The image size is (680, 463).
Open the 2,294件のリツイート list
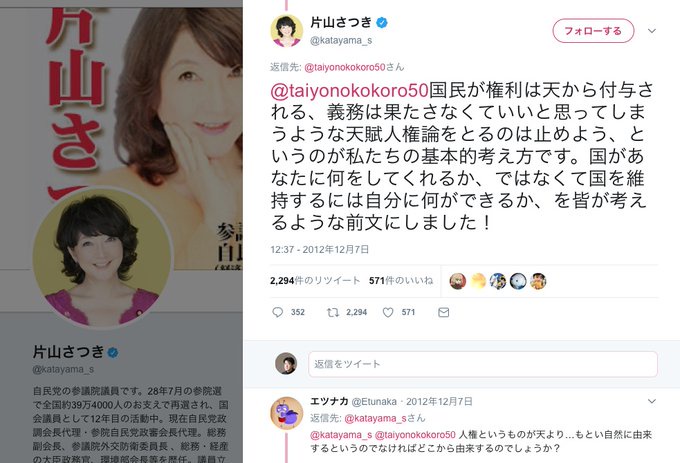315,281
